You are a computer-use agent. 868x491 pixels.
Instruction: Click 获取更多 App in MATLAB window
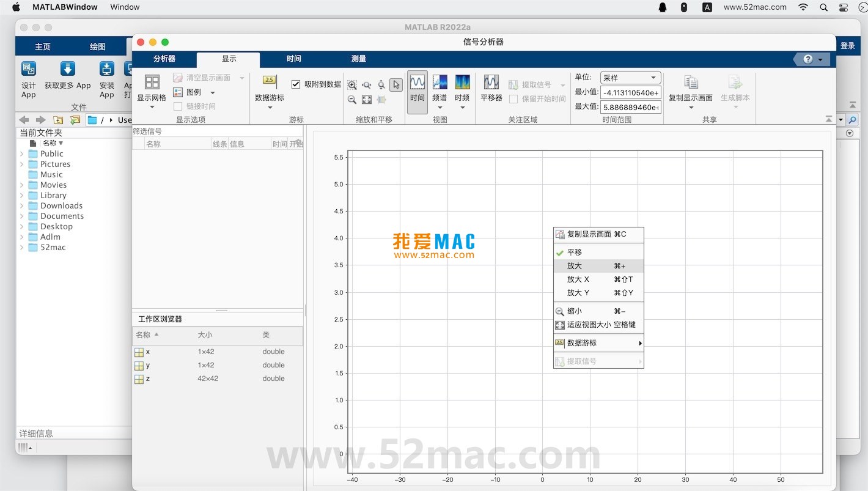[x=68, y=75]
